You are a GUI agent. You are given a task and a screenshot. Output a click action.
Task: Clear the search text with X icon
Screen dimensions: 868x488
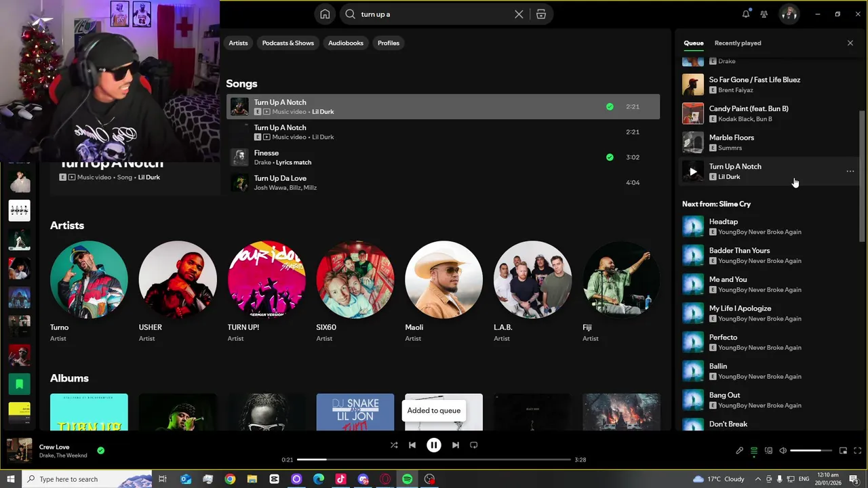click(x=519, y=14)
